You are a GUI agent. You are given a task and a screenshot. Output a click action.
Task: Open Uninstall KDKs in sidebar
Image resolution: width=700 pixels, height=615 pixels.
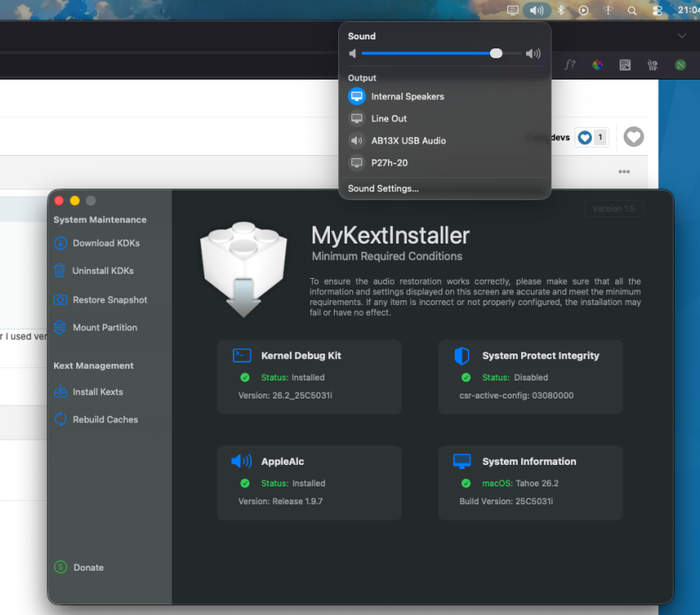click(94, 271)
